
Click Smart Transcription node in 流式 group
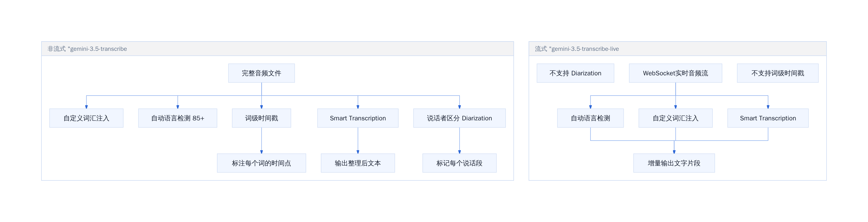click(x=768, y=118)
